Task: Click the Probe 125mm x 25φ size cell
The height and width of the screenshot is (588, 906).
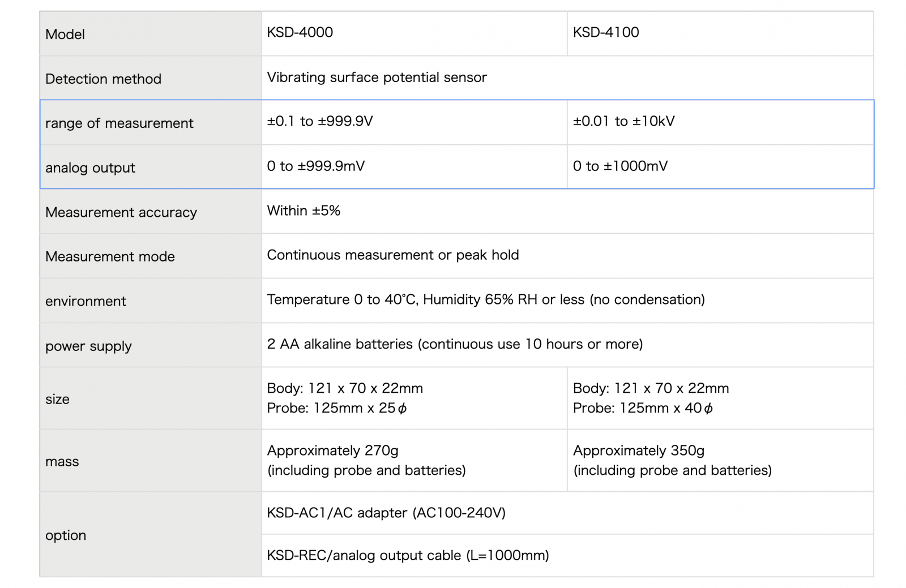Action: 414,398
